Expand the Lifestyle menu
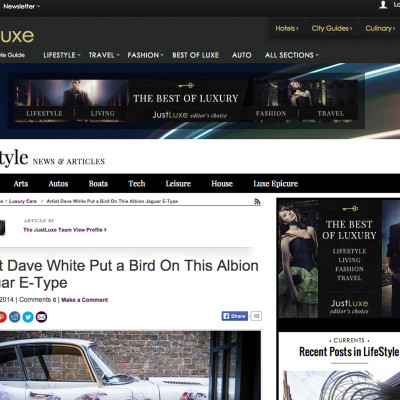 point(62,55)
